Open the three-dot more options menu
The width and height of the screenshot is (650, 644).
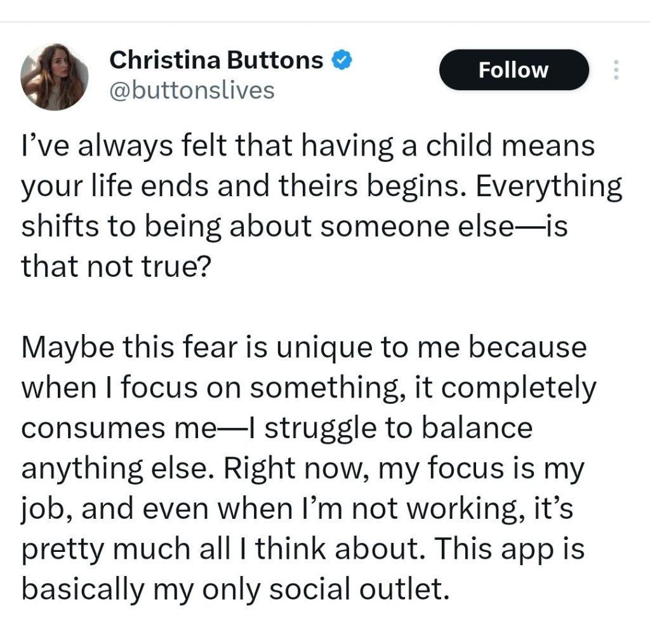pos(614,70)
